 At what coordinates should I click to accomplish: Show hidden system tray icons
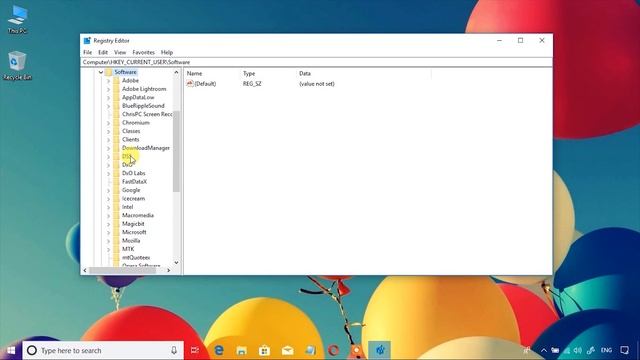coord(544,350)
